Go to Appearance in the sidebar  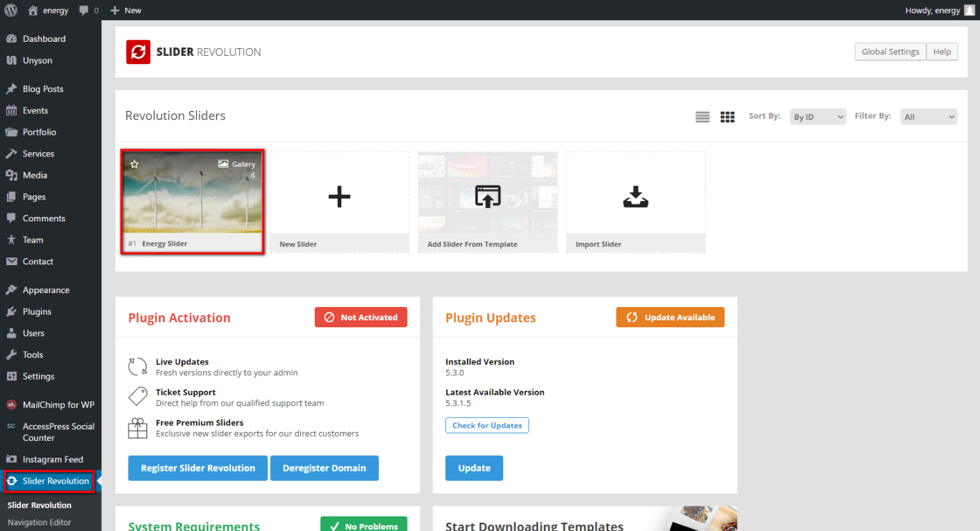pyautogui.click(x=46, y=290)
